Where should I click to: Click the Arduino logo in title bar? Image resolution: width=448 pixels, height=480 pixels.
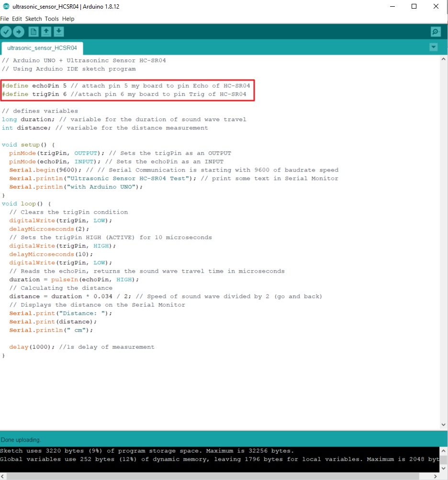[x=6, y=6]
